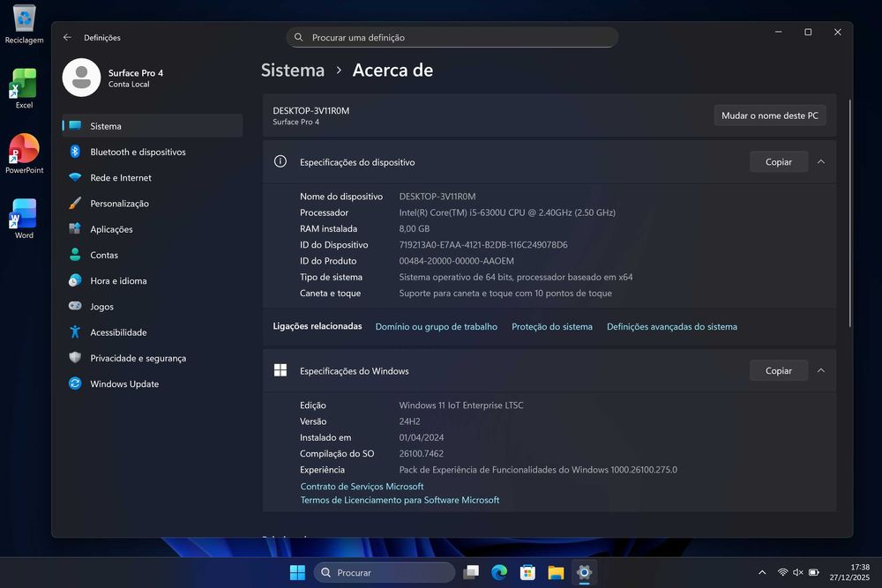The height and width of the screenshot is (588, 882).
Task: Click the Aplicações icon in the sidebar
Action: [x=75, y=229]
